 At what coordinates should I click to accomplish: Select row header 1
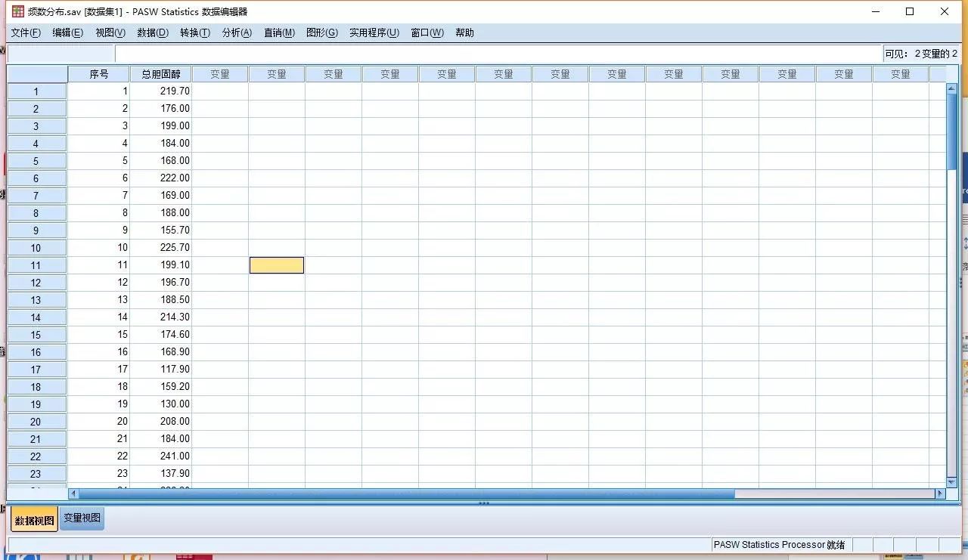36,91
